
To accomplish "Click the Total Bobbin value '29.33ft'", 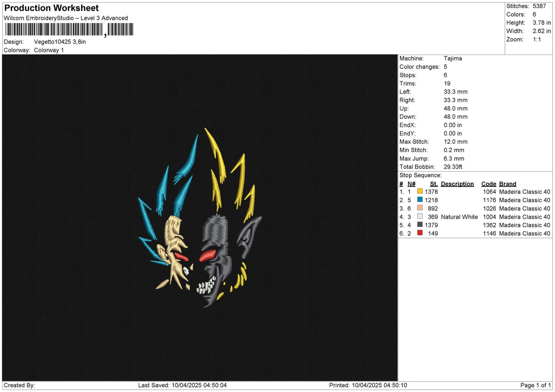I will 453,166.
